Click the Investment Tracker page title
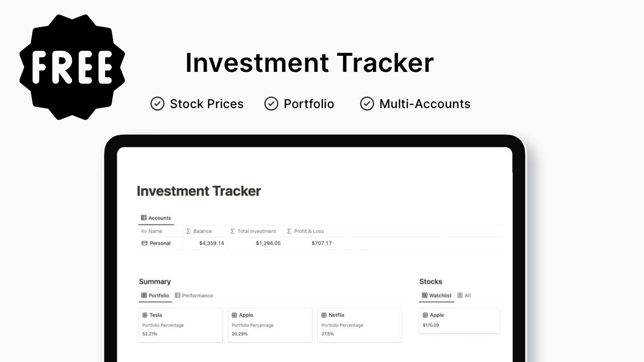Viewport: 644px width, 362px height. (x=199, y=191)
